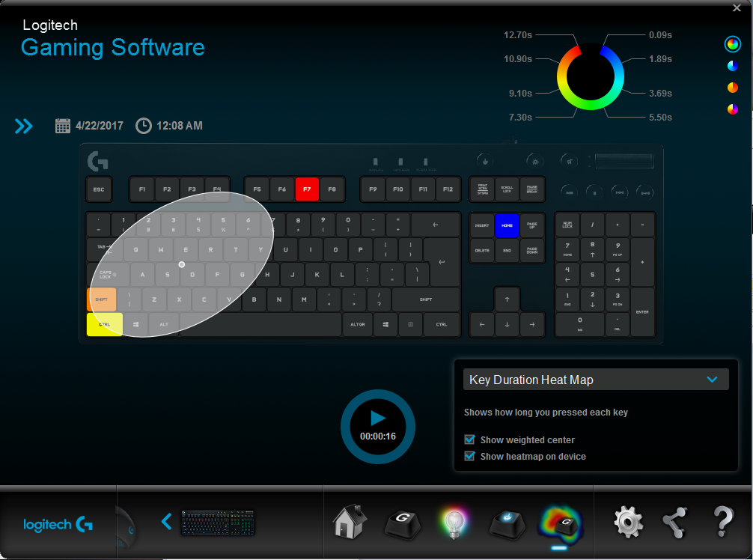Click the Logitech G logo
The height and width of the screenshot is (560, 753).
(x=58, y=524)
